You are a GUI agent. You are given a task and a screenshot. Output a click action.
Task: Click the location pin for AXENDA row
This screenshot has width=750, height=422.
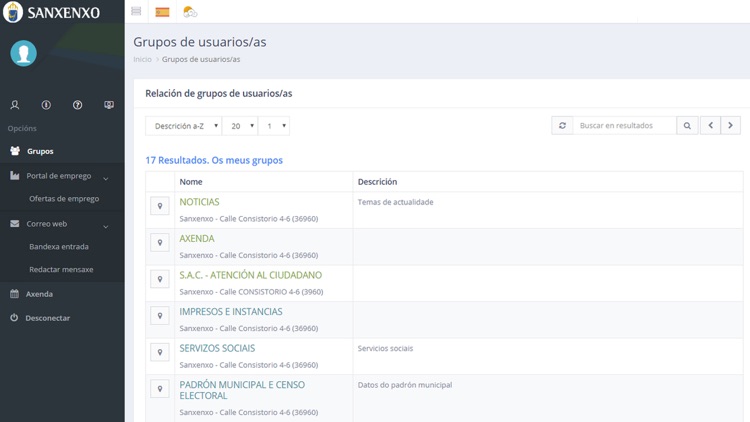[x=160, y=243]
